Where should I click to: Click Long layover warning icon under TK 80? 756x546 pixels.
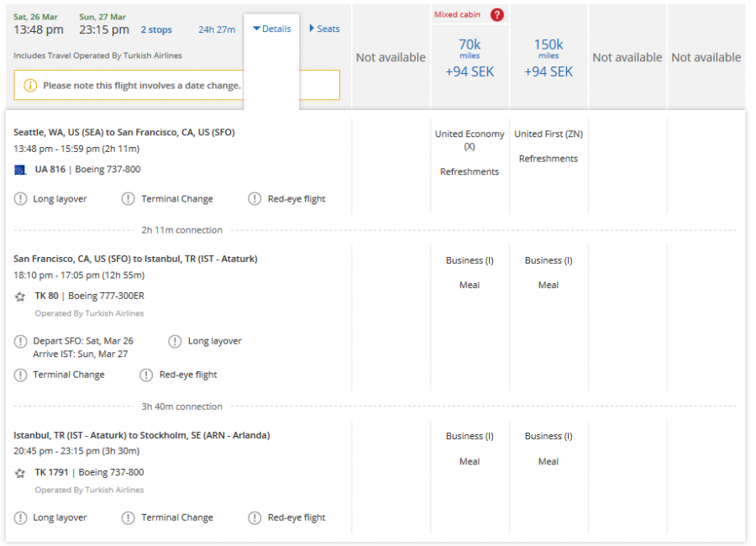[175, 342]
